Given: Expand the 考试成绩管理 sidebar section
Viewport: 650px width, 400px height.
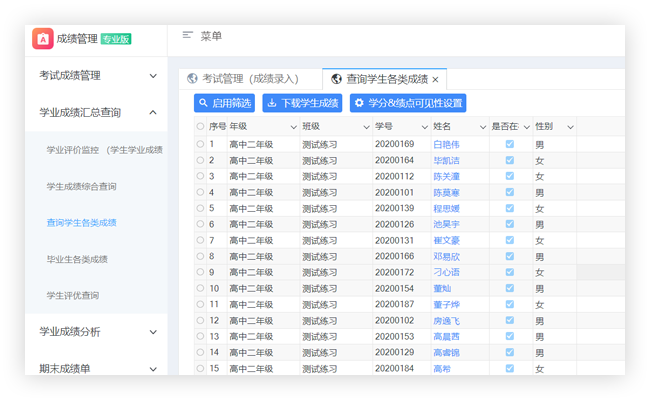Looking at the screenshot, I should coord(152,75).
